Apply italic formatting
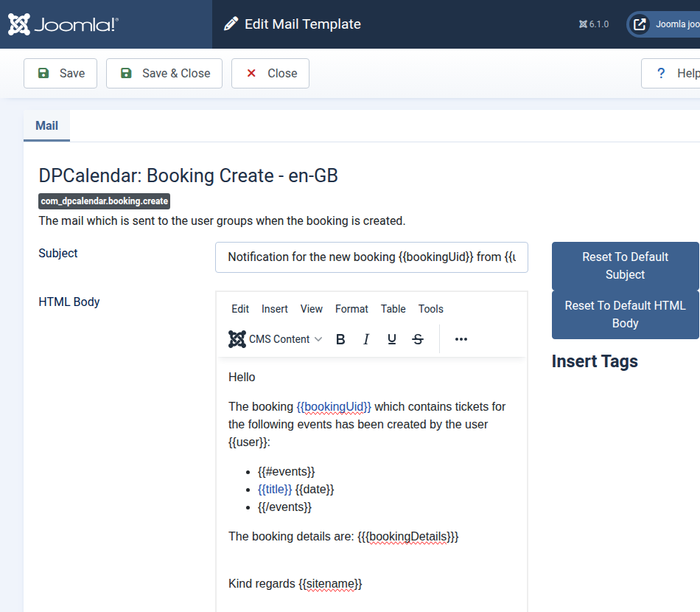This screenshot has height=612, width=700. [x=365, y=338]
